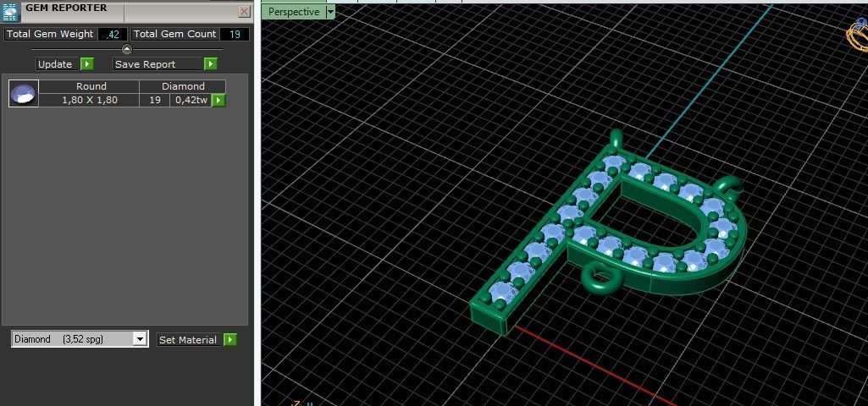Click green arrow next to Update
Image resolution: width=868 pixels, height=406 pixels.
[87, 64]
